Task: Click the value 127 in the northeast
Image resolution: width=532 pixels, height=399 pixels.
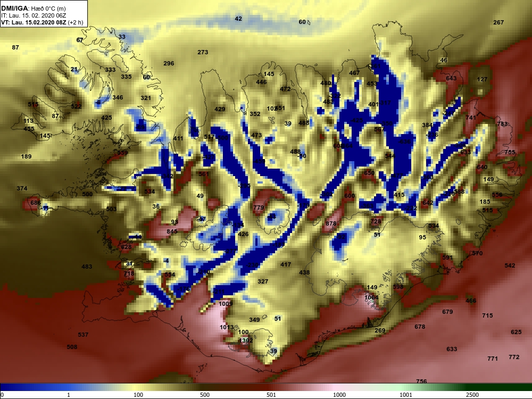Action: tap(482, 79)
